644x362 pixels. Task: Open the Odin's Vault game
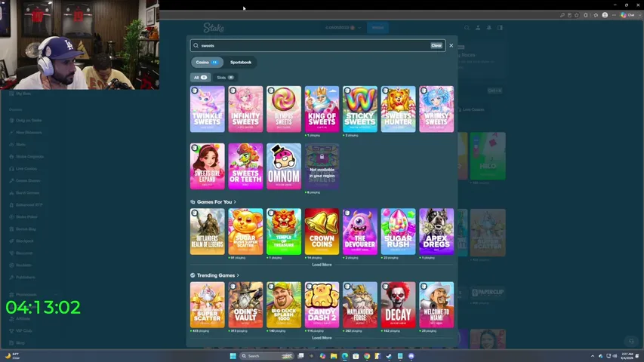point(245,305)
